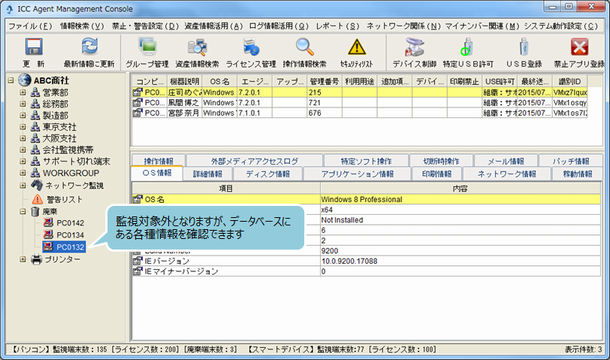The width and height of the screenshot is (610, 360).
Task: Click the OS名 row icon
Action: (x=137, y=199)
